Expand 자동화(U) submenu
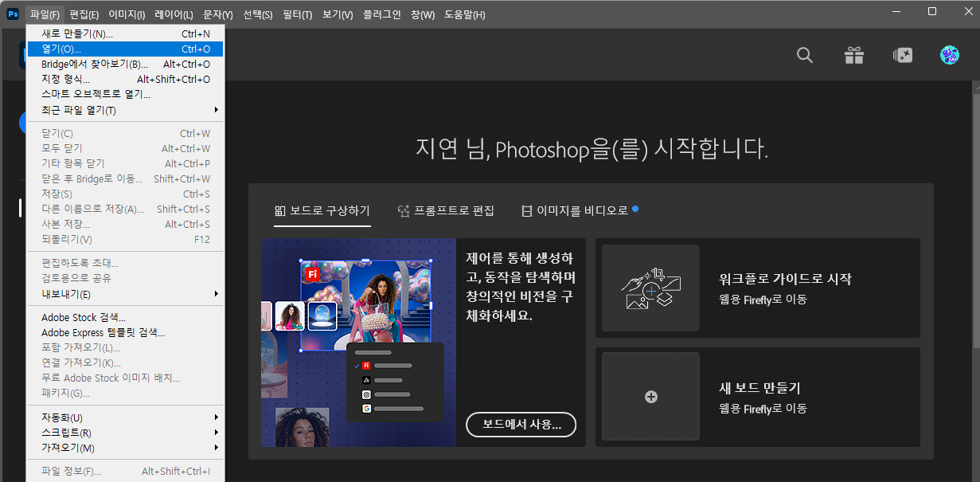This screenshot has height=482, width=980. pyautogui.click(x=125, y=417)
